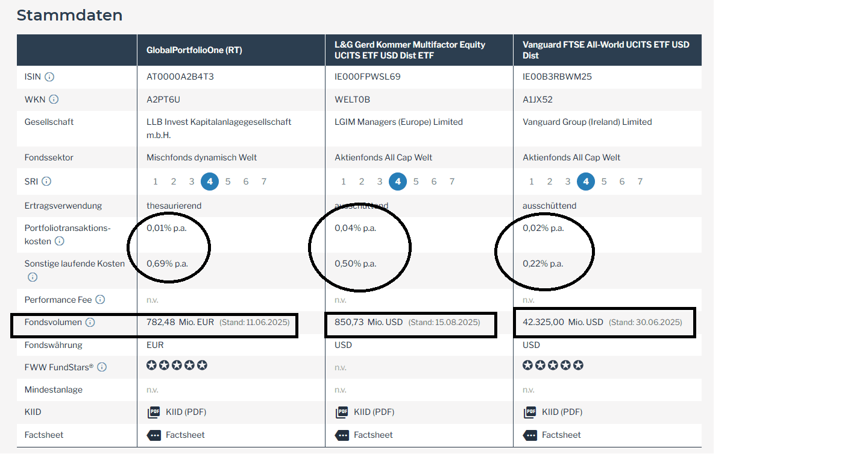The width and height of the screenshot is (868, 474).
Task: Click the info icon next to ISIN
Action: [x=49, y=77]
